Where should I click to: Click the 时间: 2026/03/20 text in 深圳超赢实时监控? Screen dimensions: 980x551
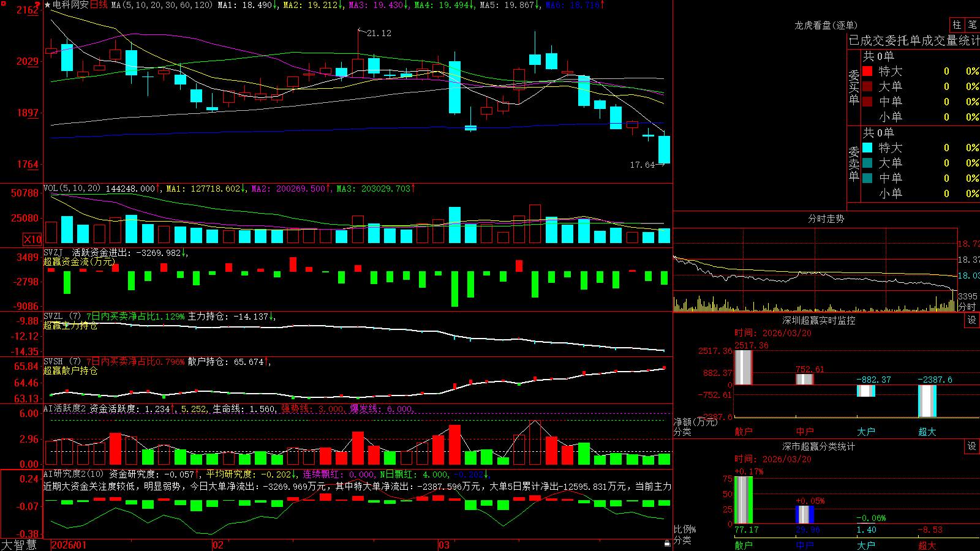coord(773,333)
